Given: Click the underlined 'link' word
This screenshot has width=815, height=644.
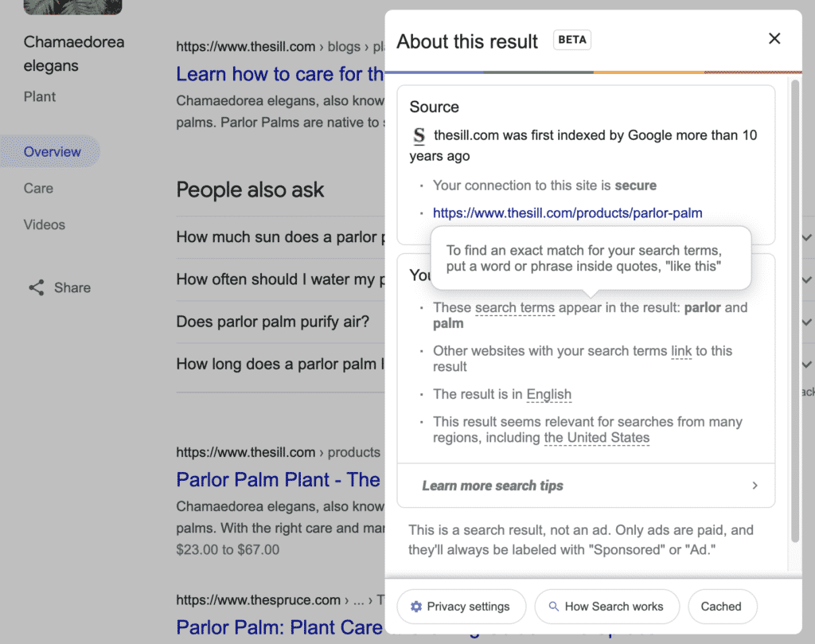Looking at the screenshot, I should click(x=681, y=351).
